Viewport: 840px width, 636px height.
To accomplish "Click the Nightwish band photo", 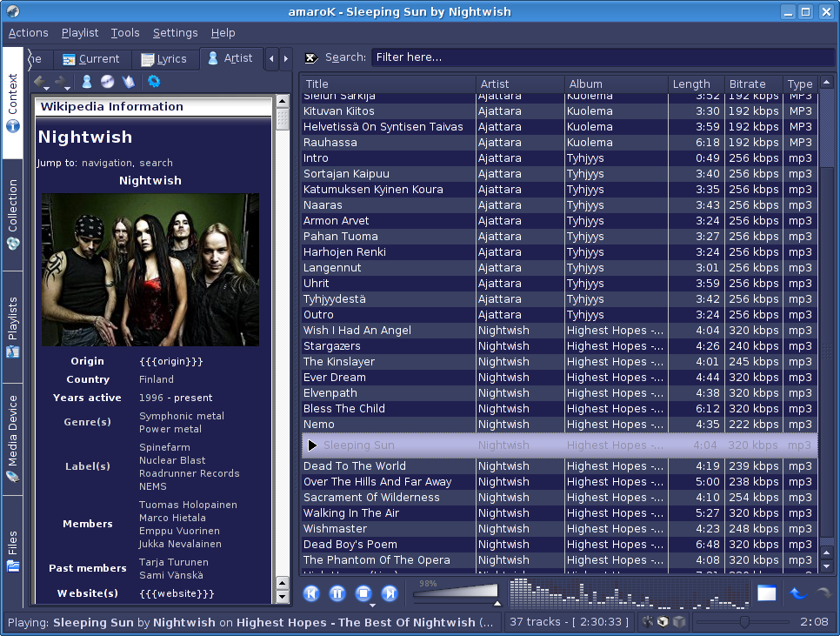I will click(x=150, y=270).
